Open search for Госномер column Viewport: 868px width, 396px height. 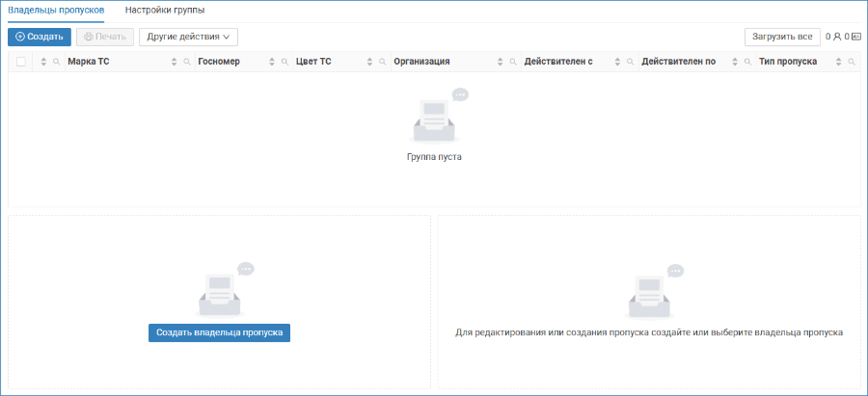click(284, 62)
